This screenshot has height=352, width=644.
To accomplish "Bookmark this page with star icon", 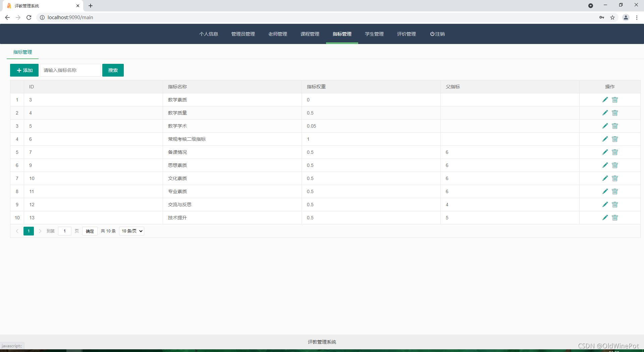I will point(612,17).
